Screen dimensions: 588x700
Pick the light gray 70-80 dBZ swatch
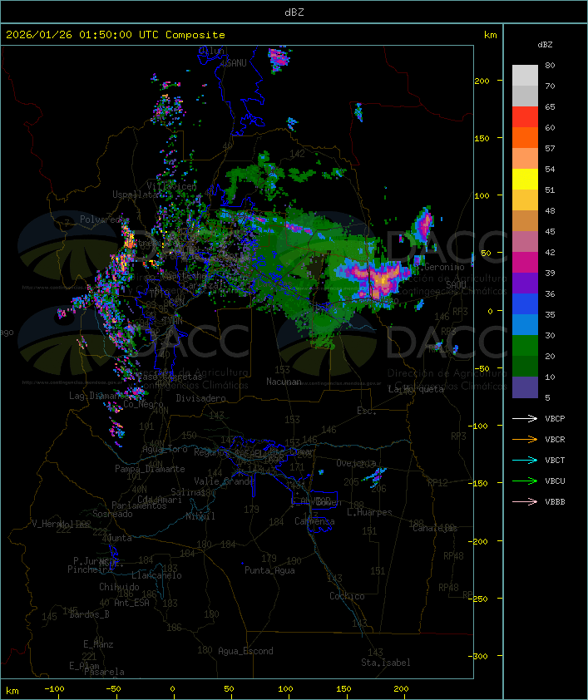[x=525, y=76]
